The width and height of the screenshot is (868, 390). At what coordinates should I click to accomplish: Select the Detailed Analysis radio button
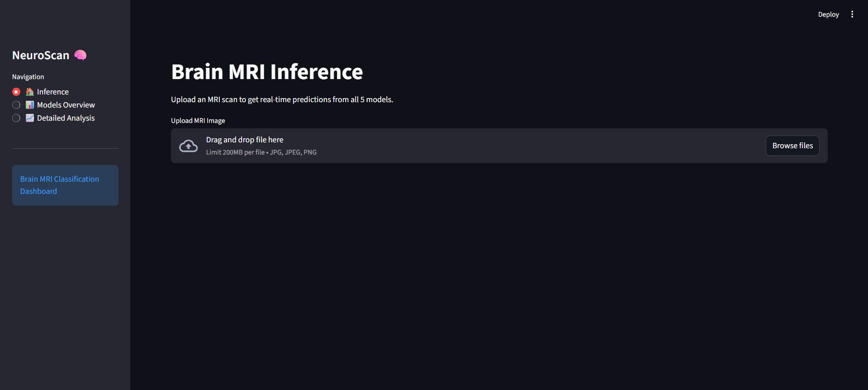click(x=16, y=118)
